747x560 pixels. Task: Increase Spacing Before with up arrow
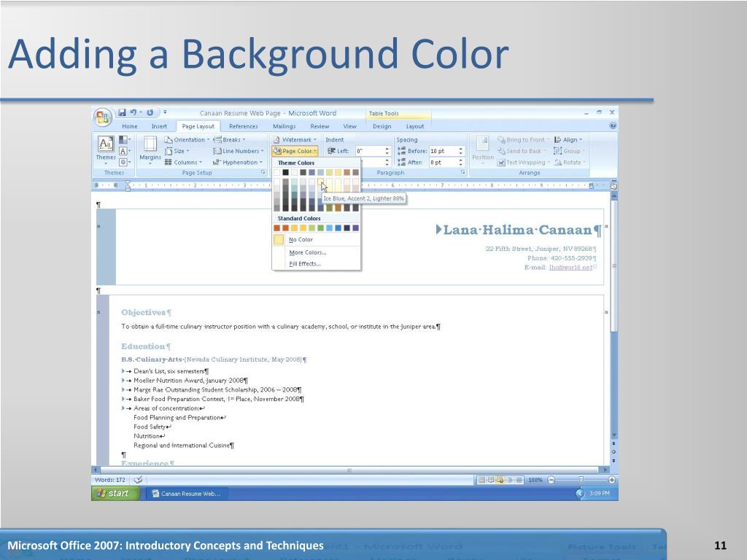pyautogui.click(x=461, y=149)
